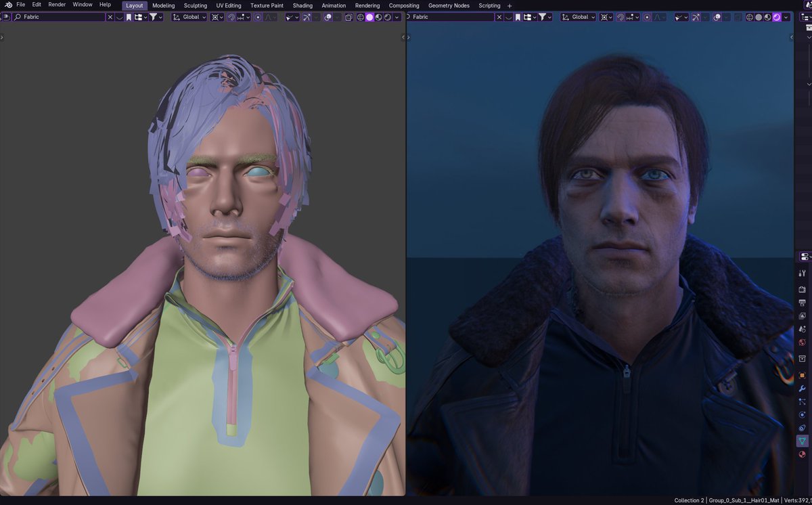Viewport: 812px width, 505px height.
Task: Open the World properties tab icon
Action: click(x=802, y=342)
